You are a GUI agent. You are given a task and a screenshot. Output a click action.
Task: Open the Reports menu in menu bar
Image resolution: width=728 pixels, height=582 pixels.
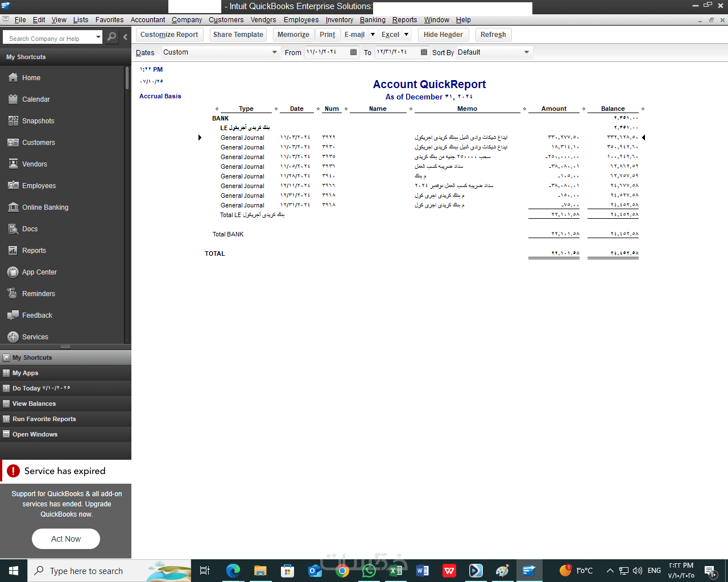coord(404,20)
